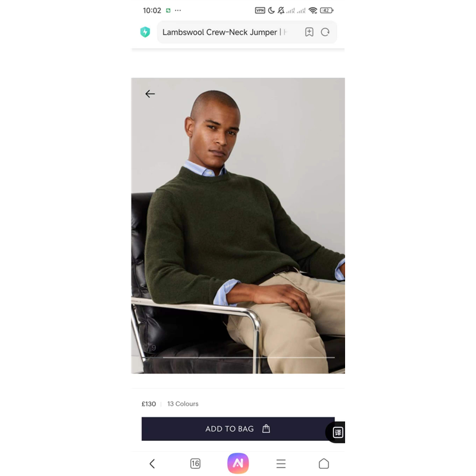The height and width of the screenshot is (476, 476).
Task: Tap the £130 price label
Action: (149, 404)
